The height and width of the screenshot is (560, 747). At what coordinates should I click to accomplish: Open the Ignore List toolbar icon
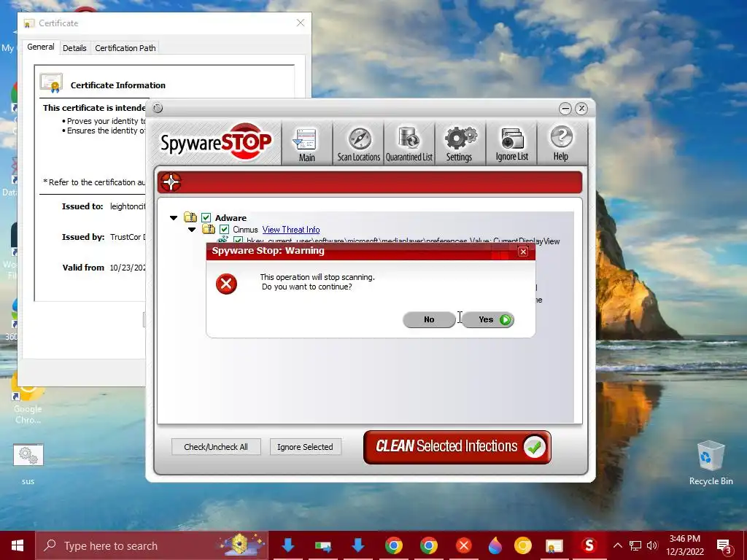[x=511, y=144]
